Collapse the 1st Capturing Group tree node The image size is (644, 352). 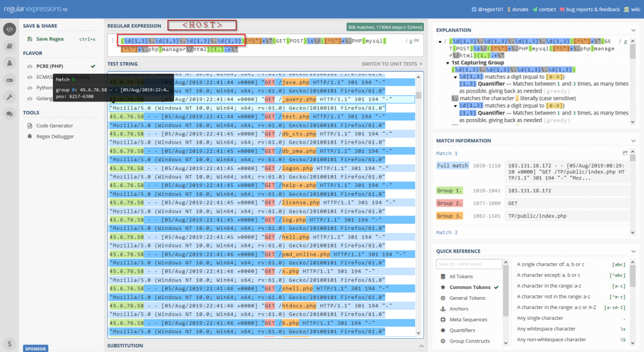pos(448,63)
